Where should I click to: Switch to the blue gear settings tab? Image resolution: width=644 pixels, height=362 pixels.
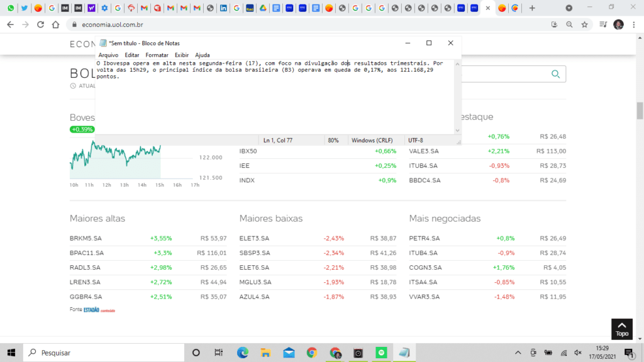pos(104,8)
